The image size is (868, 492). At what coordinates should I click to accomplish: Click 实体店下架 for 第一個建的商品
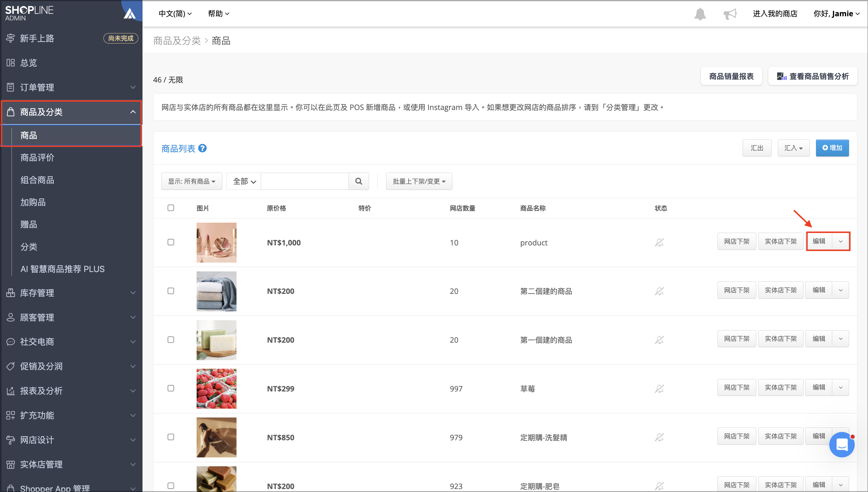[x=780, y=339]
